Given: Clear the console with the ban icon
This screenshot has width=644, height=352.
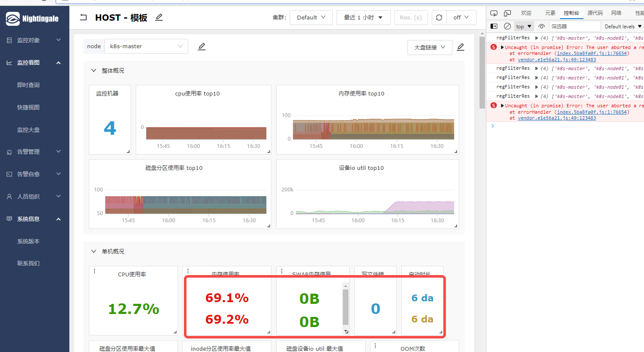Looking at the screenshot, I should coord(507,26).
